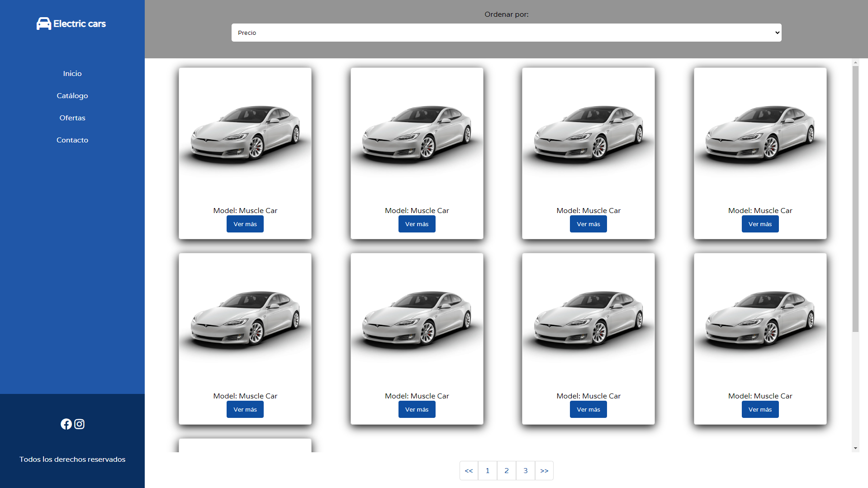The image size is (868, 488).
Task: Select pagination page 2
Action: click(507, 470)
